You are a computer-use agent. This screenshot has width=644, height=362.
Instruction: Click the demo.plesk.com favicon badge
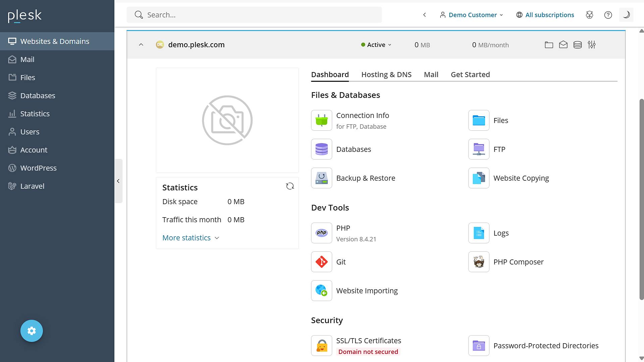click(160, 45)
